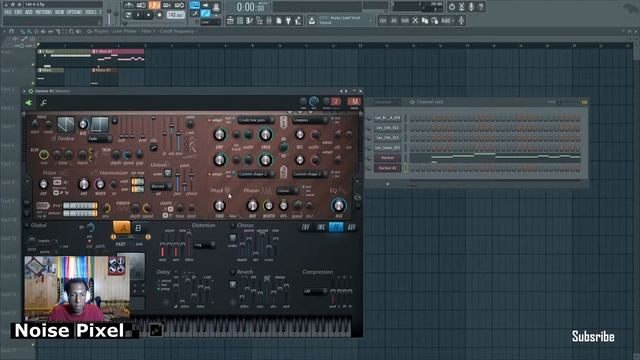Screen dimensions: 640x360
Task: Switch to the FX tab in Harmor
Action: click(x=336, y=227)
